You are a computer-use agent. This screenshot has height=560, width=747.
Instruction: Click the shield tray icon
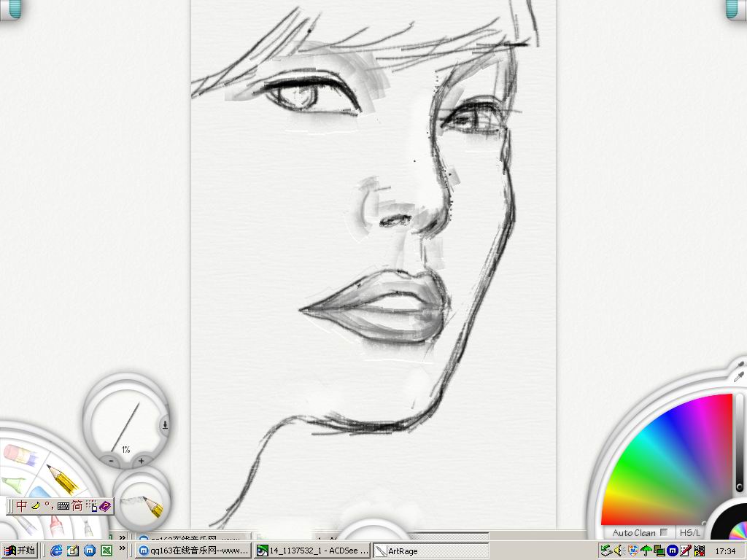[632, 551]
